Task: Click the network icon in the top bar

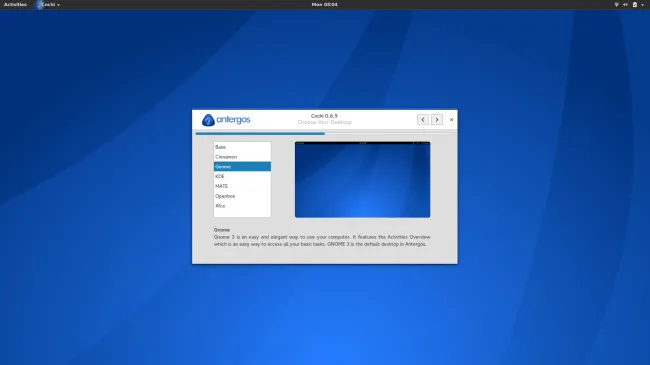Action: (616, 5)
